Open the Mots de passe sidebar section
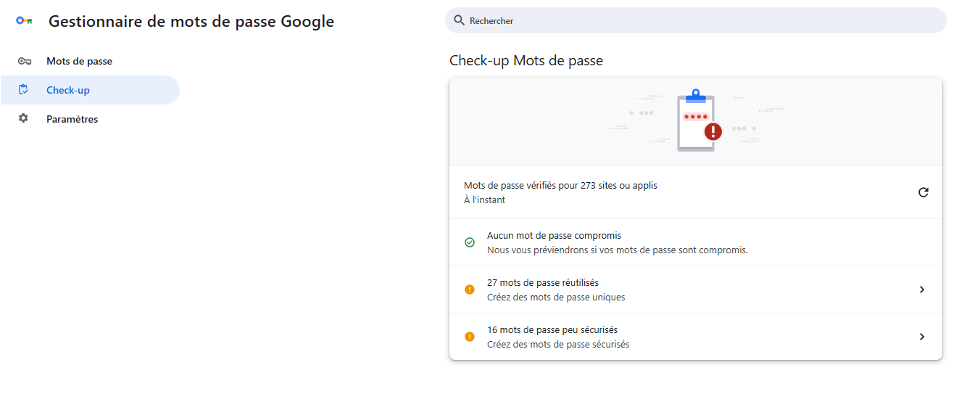Image resolution: width=980 pixels, height=402 pixels. tap(79, 61)
